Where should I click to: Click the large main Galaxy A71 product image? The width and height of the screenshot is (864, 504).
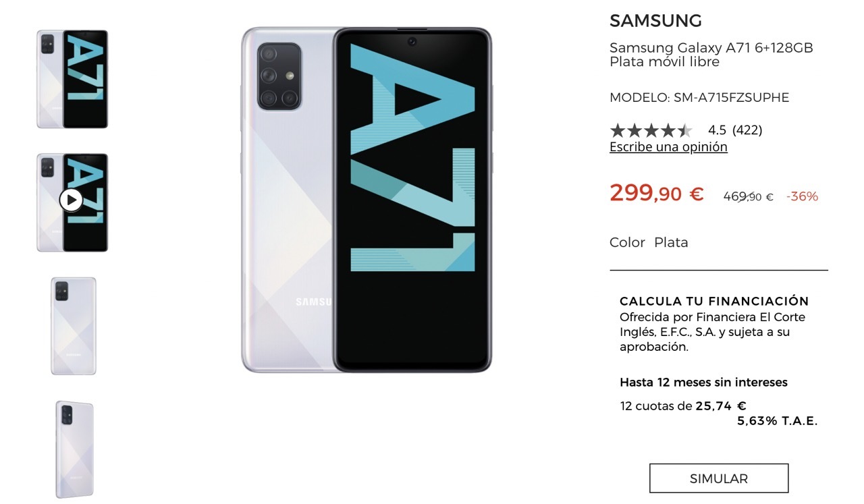coord(366,200)
